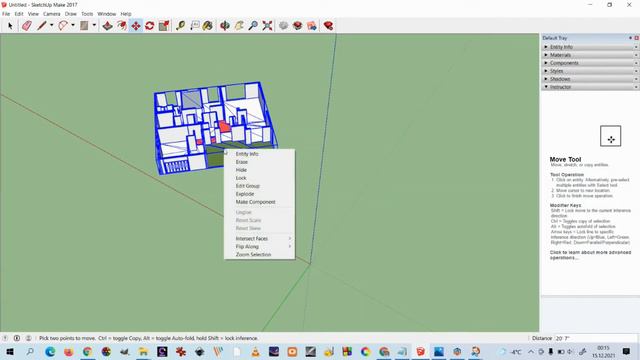Screen dimensions: 640x360
Task: Choose Lock in context menu
Action: 260,178
